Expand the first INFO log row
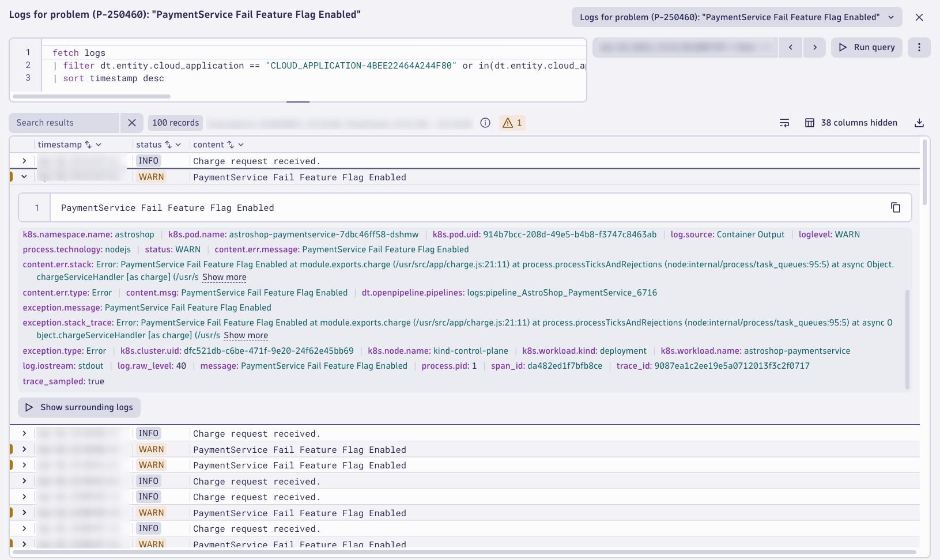 24,161
